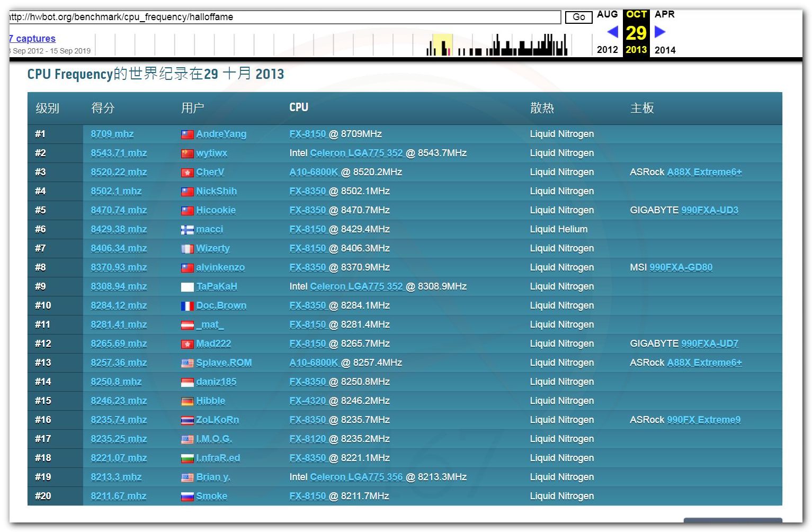Click the flag icon next to wytiwx
This screenshot has height=532, width=812.
coord(187,154)
